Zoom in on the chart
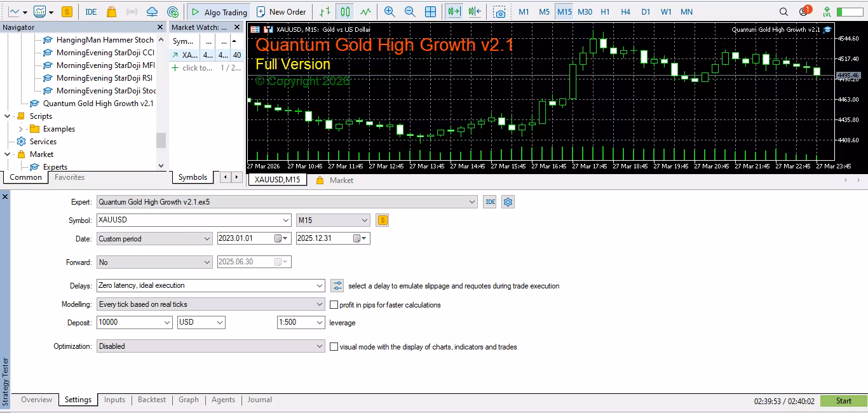Viewport: 868px width, 413px height. click(390, 11)
